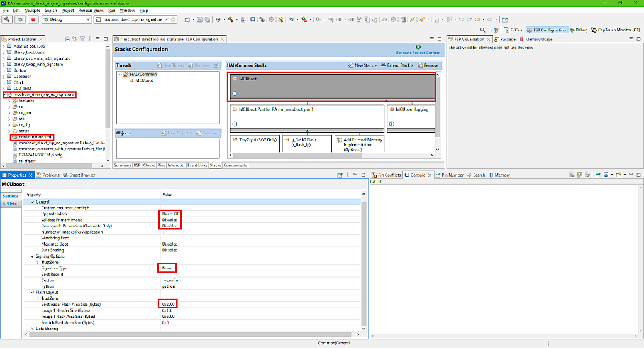Screen dimensions: 644x348
Task: Expand the Adafruit_SSD1306 project node
Action: click(x=4, y=46)
